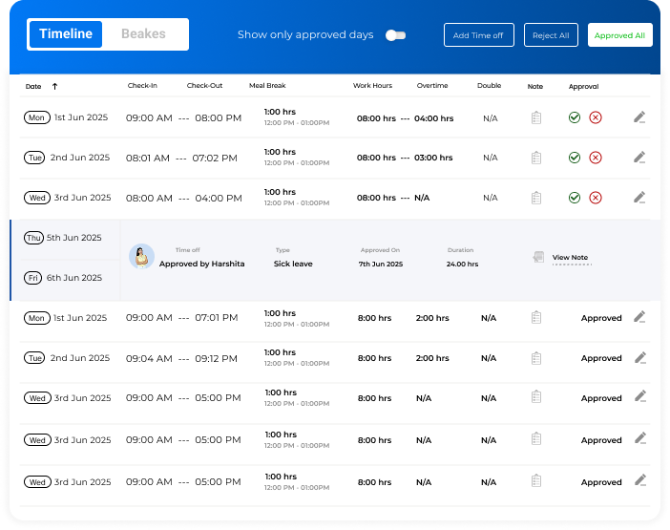
Task: Open the View Note link for sick leave
Action: coord(569,258)
